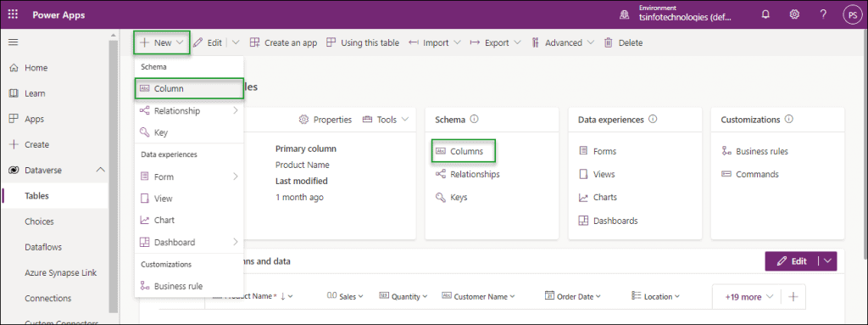Open notifications bell icon
The width and height of the screenshot is (868, 325).
[x=765, y=14]
